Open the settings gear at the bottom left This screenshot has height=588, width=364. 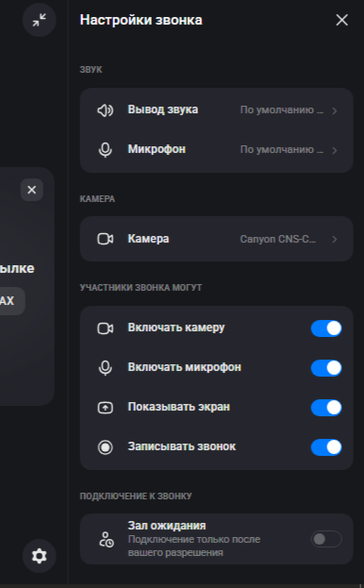coord(40,556)
